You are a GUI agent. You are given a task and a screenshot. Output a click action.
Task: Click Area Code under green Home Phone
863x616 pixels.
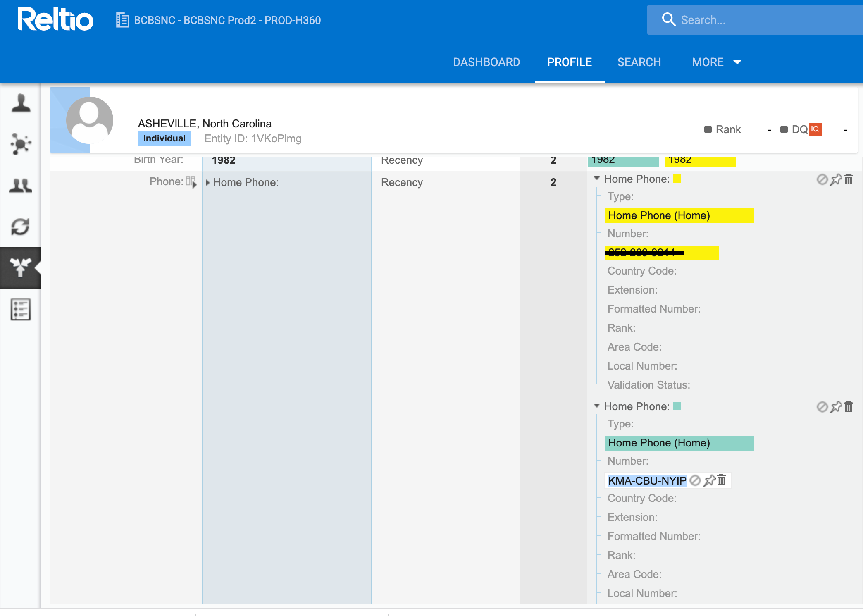coord(634,574)
